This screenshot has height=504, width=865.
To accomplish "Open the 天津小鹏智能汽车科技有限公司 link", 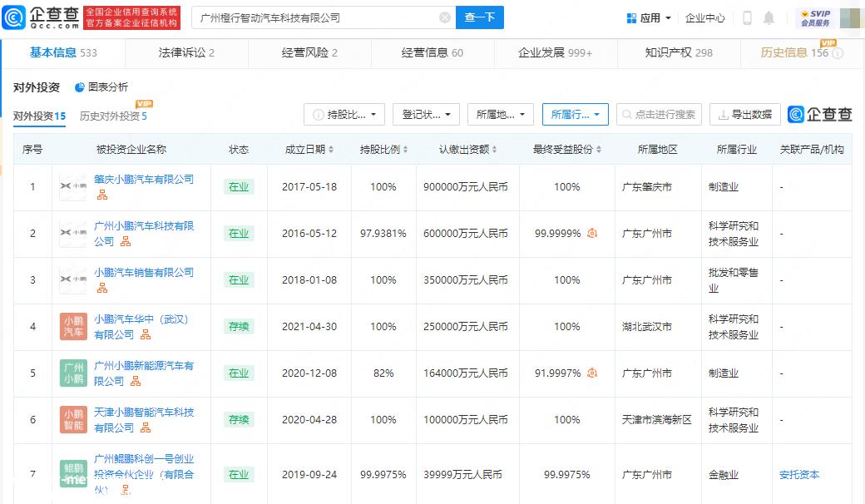I will click(143, 420).
